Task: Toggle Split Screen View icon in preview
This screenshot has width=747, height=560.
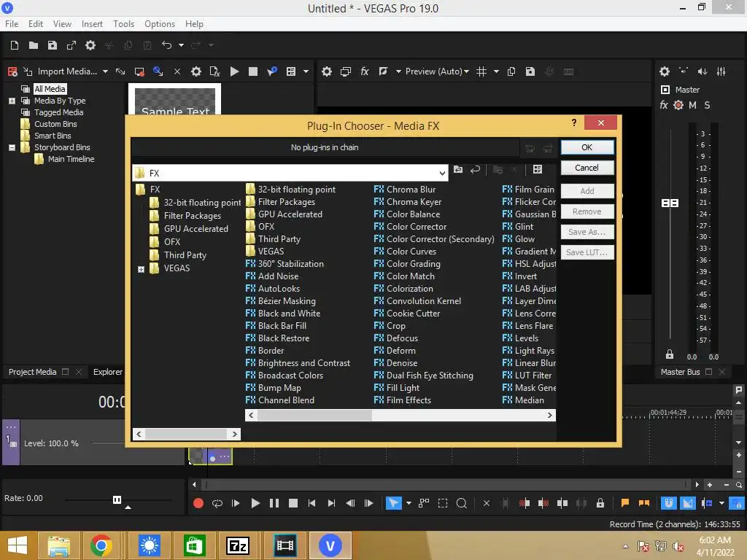Action: point(383,71)
